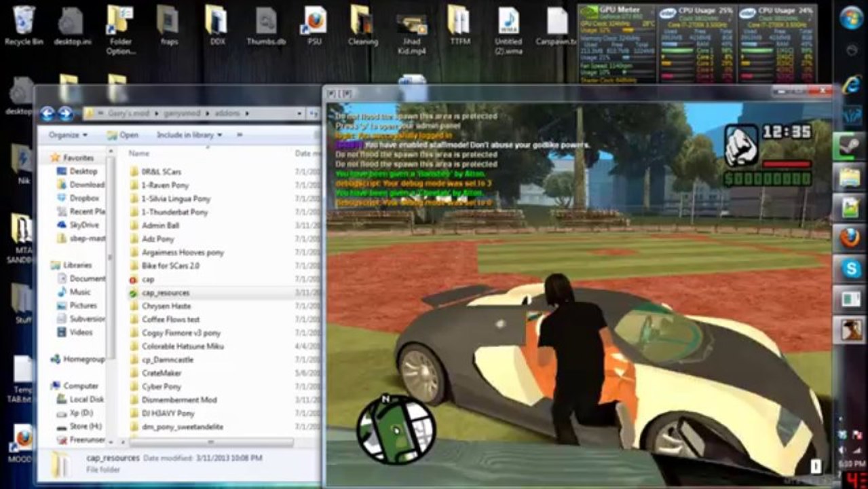The height and width of the screenshot is (489, 868).
Task: Select the Colorable Hatsune Miku folder
Action: 176,346
